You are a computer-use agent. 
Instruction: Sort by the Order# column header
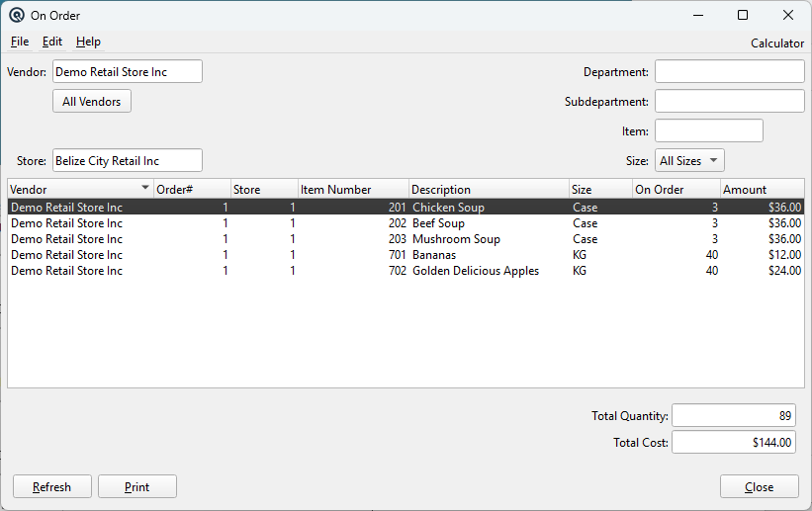(192, 190)
